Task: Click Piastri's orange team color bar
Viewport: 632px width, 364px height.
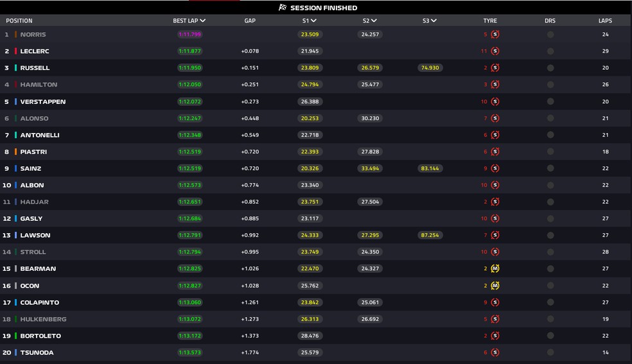Action: (x=15, y=152)
